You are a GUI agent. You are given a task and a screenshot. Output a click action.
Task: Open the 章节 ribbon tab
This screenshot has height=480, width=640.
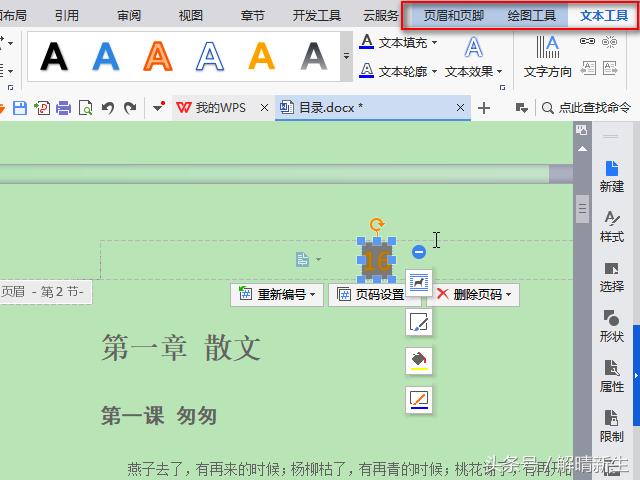coord(253,16)
